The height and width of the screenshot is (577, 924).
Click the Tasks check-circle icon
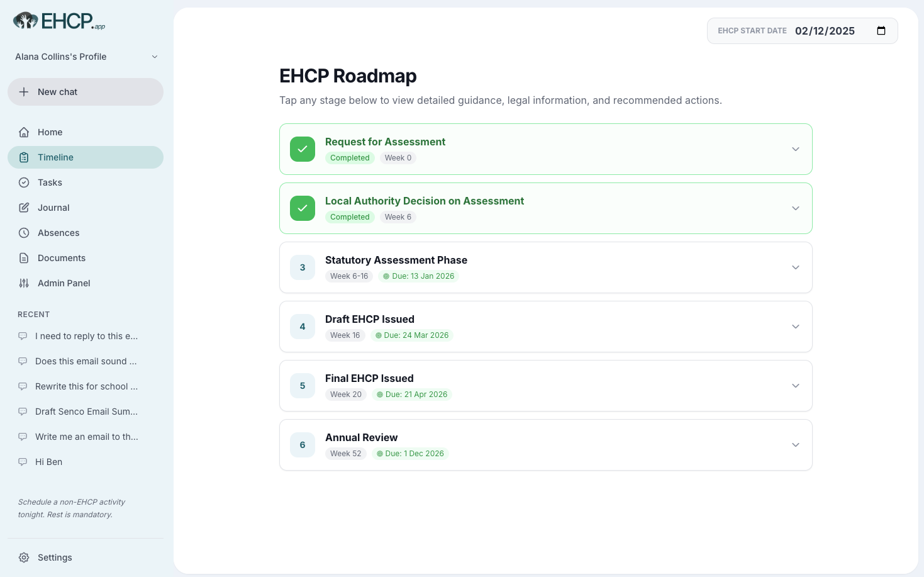pos(24,182)
